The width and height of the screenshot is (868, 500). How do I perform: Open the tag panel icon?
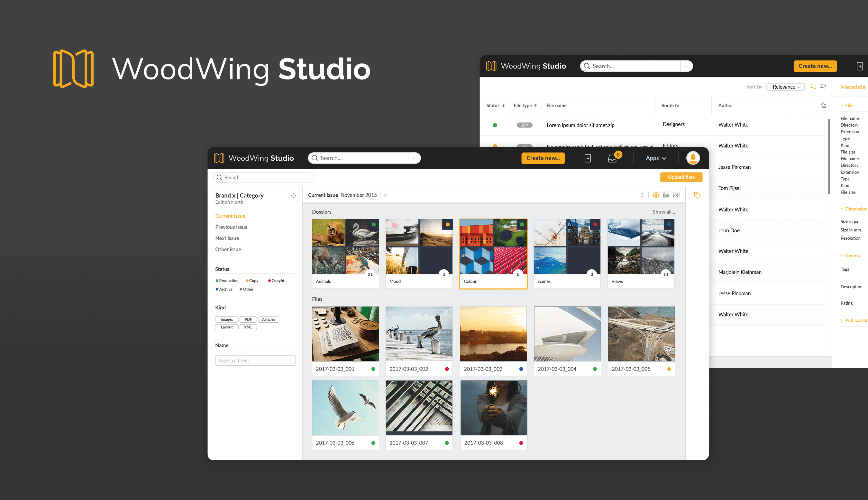697,195
